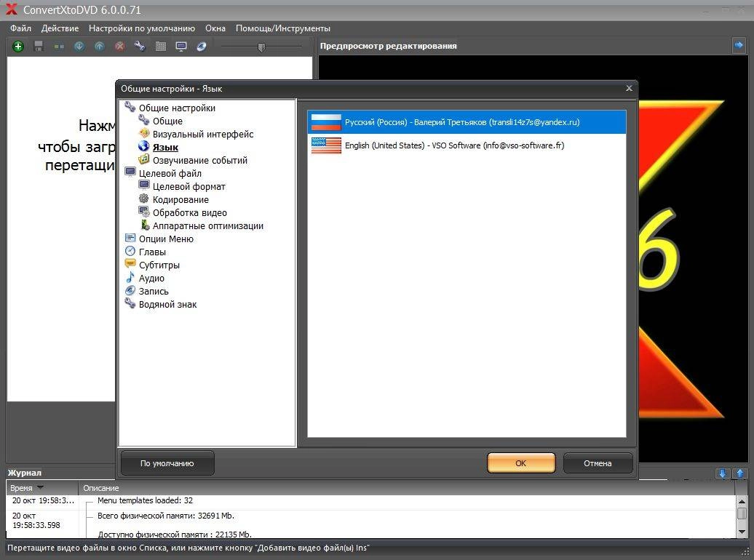Screen dimensions: 754x560
Task: Click the По умолчанию button
Action: click(167, 463)
